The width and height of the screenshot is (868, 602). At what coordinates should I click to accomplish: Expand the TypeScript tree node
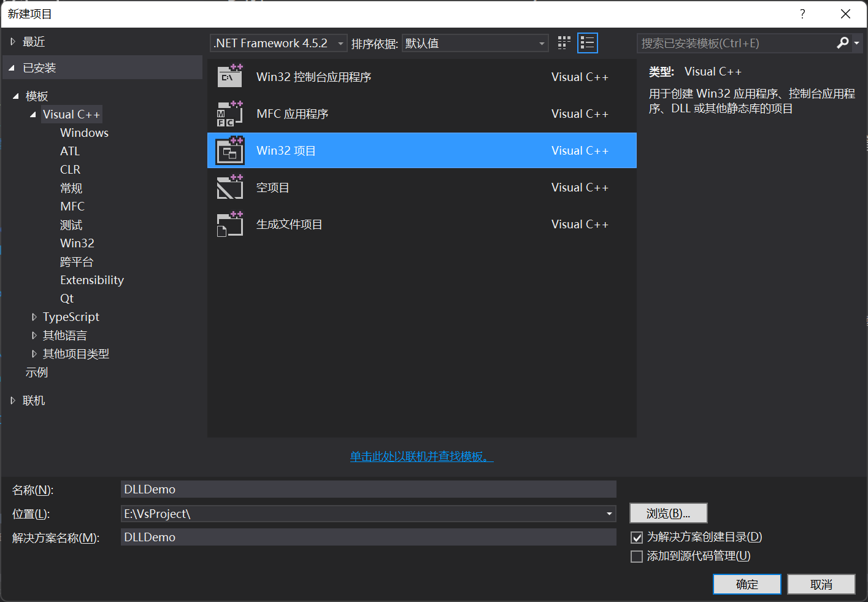[x=34, y=317]
